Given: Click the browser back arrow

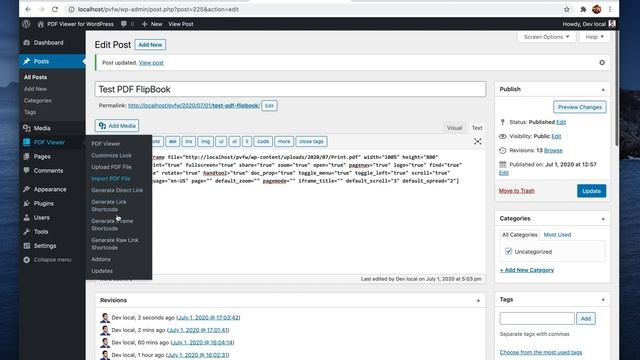Looking at the screenshot, I should [28, 9].
